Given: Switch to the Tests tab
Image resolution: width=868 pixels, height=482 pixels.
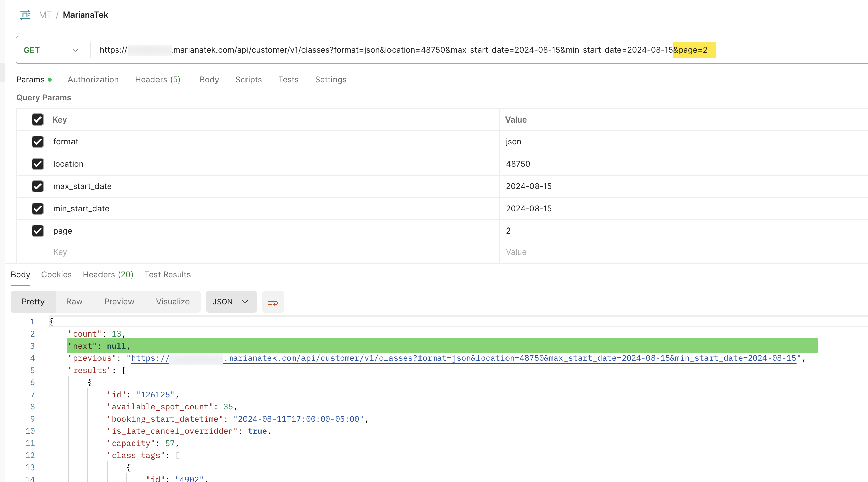Looking at the screenshot, I should [288, 80].
